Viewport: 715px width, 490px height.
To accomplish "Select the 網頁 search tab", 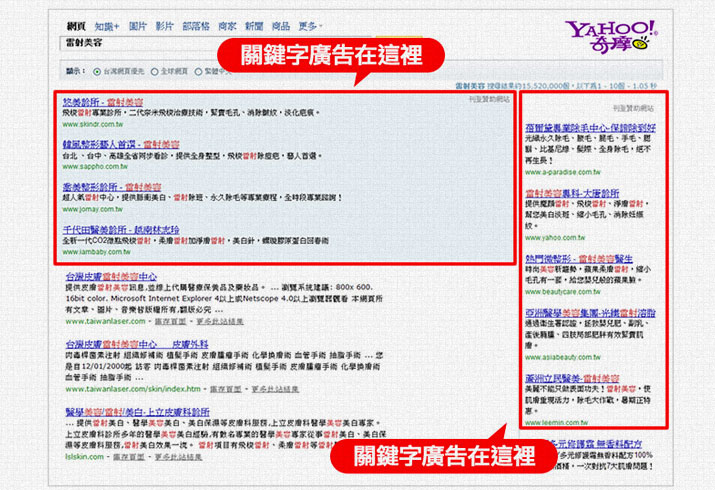I will (x=76, y=26).
